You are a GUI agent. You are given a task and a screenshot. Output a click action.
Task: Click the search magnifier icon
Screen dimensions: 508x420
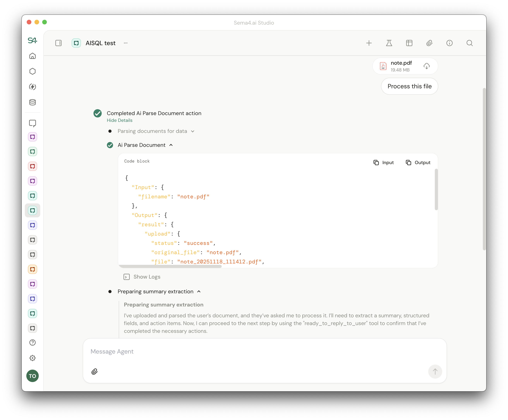[x=469, y=43]
